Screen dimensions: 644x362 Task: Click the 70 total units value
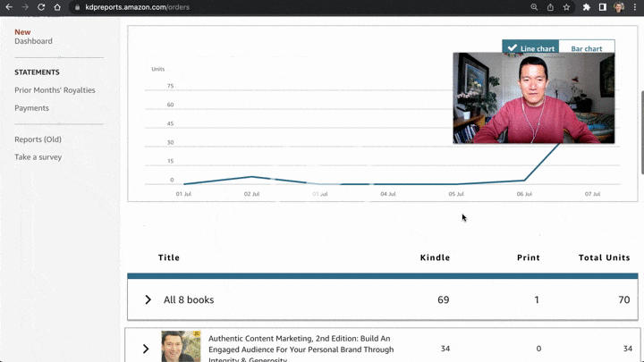624,299
